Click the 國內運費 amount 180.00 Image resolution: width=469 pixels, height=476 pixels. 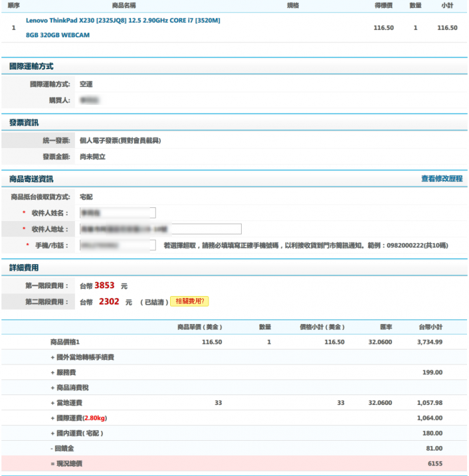(x=433, y=433)
